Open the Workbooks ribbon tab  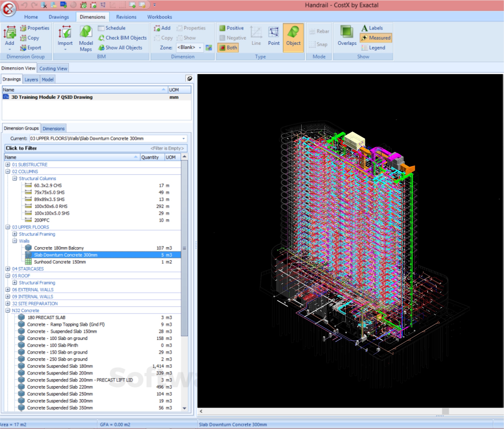pos(160,17)
